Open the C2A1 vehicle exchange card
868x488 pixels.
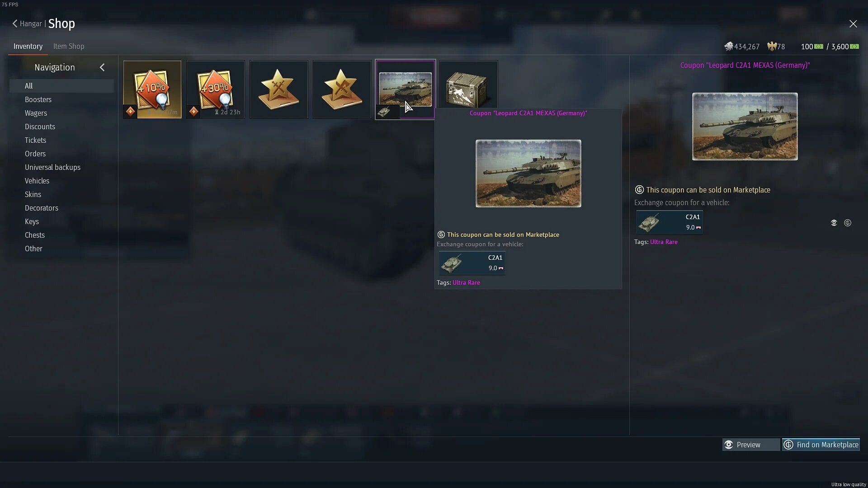670,222
